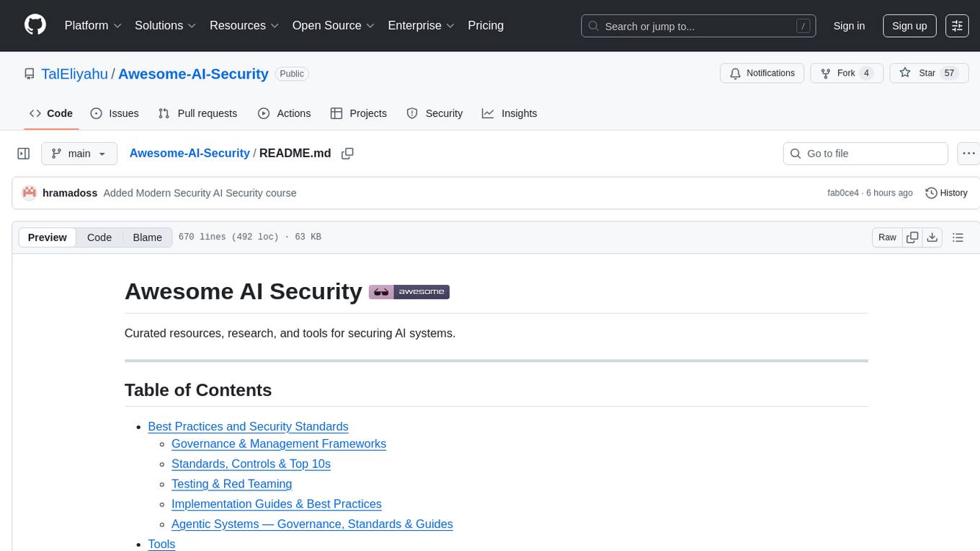980x551 pixels.
Task: Open the Pricing page
Action: pos(486,25)
